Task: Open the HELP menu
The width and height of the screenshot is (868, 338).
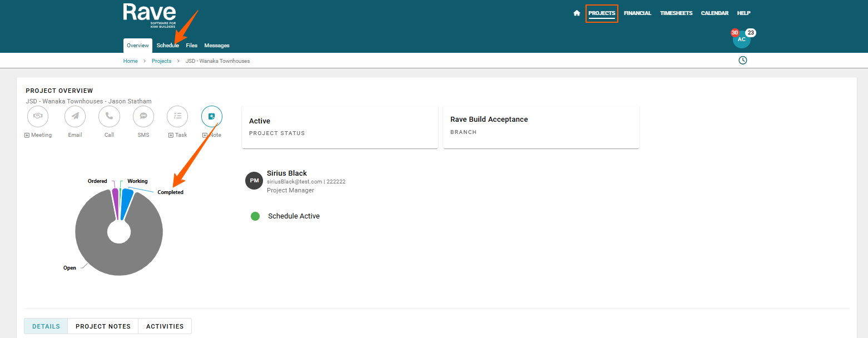Action: [x=743, y=13]
